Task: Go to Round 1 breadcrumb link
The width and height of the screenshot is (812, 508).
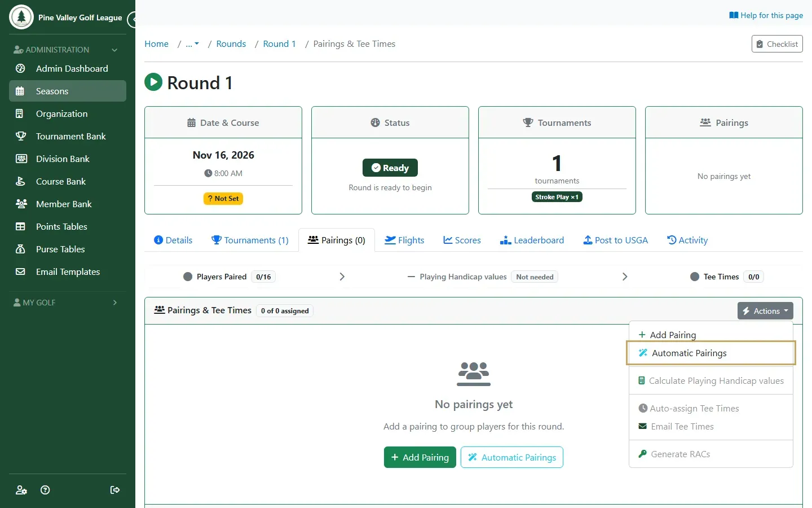Action: [279, 43]
